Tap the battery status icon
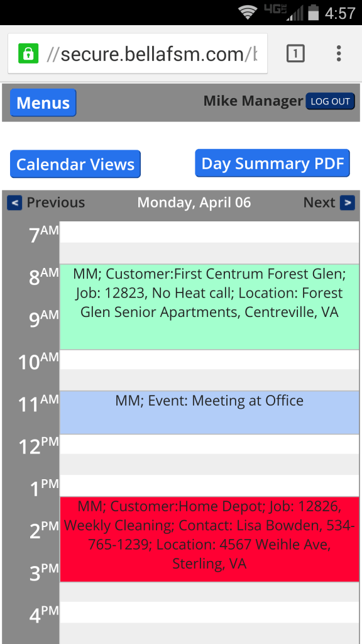 coord(314,13)
